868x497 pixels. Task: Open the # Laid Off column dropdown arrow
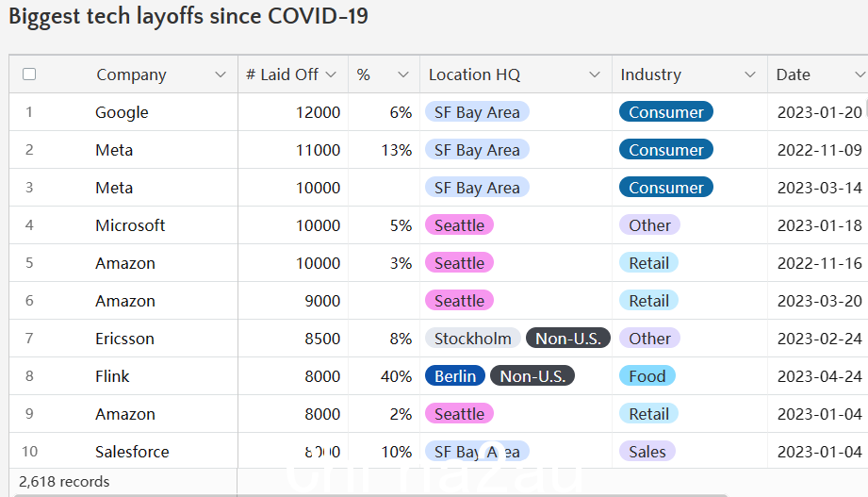pyautogui.click(x=331, y=75)
